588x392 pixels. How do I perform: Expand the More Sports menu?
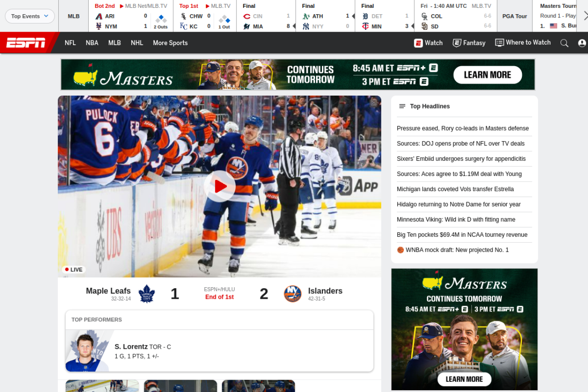(x=170, y=43)
